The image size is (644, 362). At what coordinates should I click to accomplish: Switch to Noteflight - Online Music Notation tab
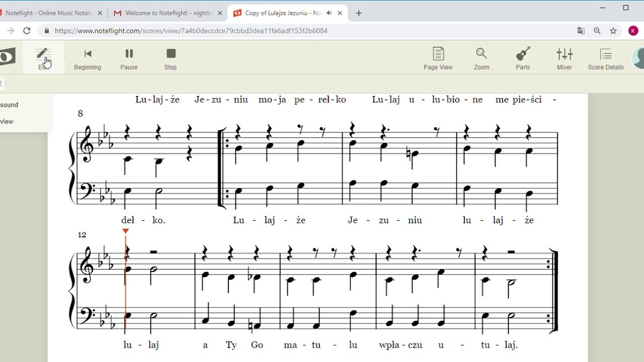tap(49, 13)
